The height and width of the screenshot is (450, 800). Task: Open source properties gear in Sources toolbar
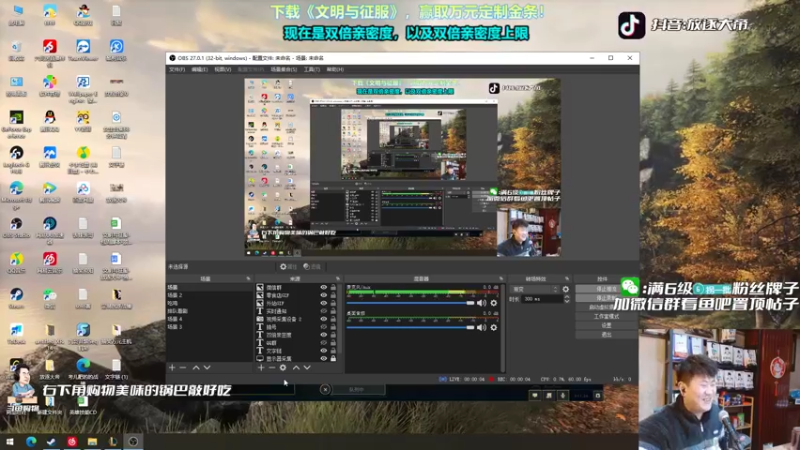point(283,367)
